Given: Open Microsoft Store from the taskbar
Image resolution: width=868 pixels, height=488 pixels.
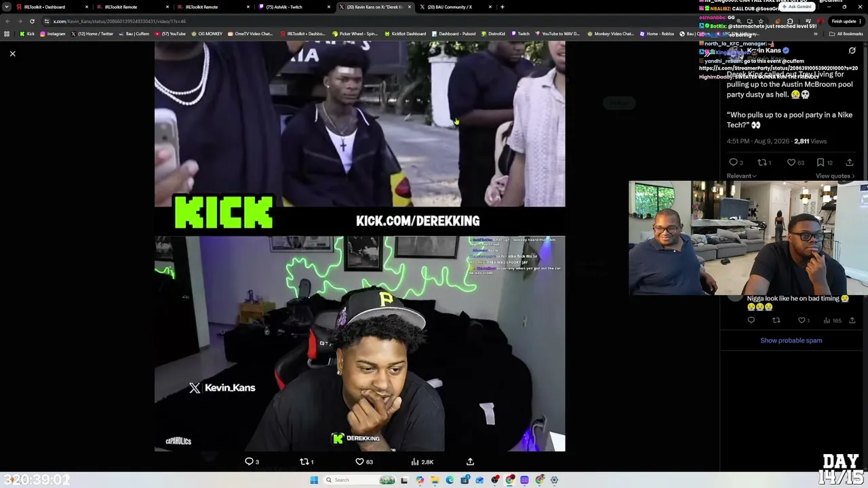Looking at the screenshot, I should click(x=465, y=480).
